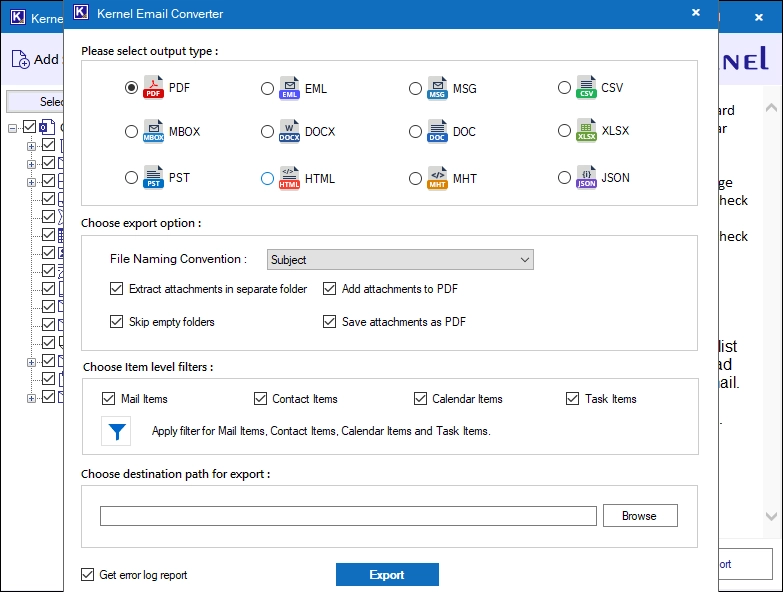Click the CSV file format icon
Viewport: 783px width, 592px height.
tap(586, 87)
